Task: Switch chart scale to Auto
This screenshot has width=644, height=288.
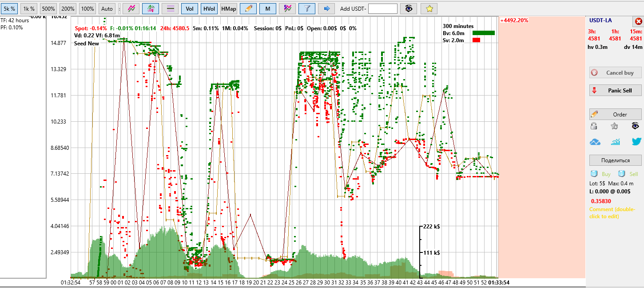Action: (x=107, y=8)
